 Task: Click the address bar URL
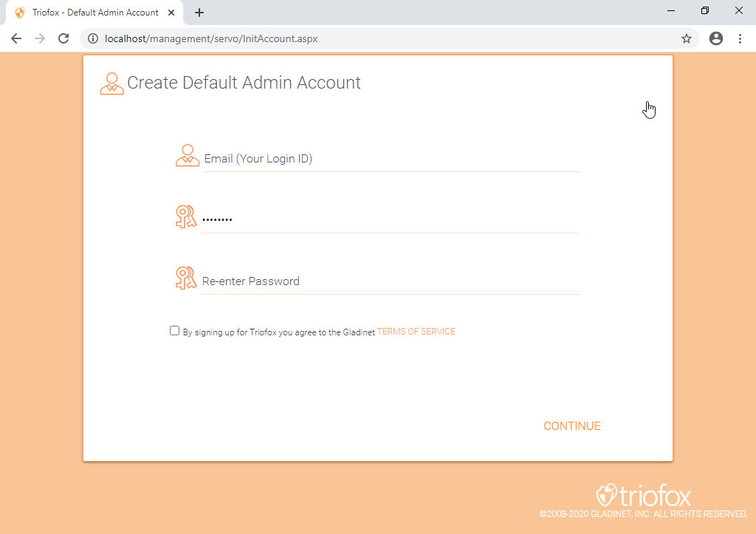pos(211,38)
